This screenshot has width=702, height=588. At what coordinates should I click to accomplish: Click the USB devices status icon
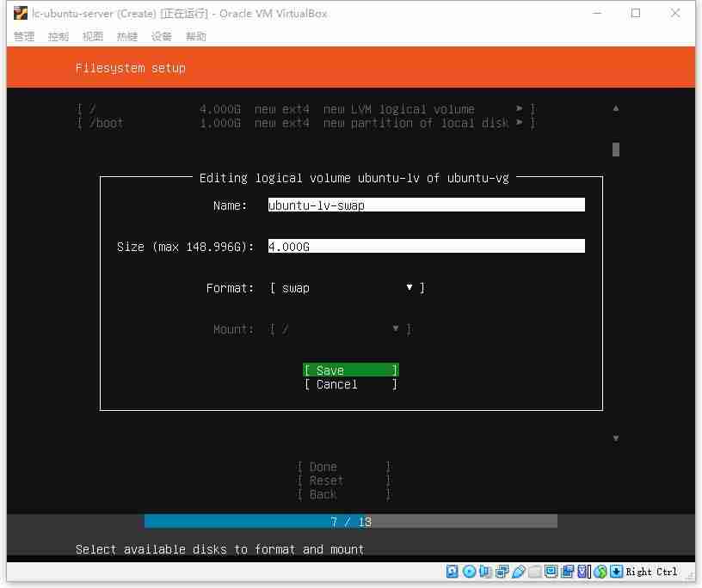coord(518,572)
